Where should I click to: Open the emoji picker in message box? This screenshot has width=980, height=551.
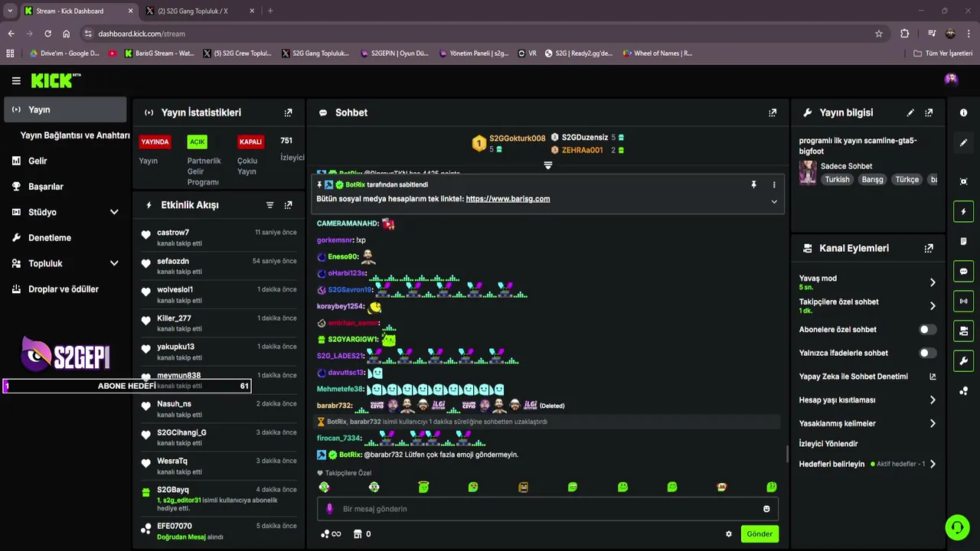tap(766, 509)
